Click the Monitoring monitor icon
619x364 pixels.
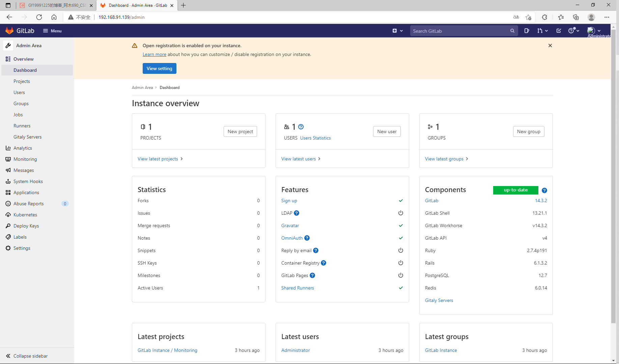click(x=8, y=159)
